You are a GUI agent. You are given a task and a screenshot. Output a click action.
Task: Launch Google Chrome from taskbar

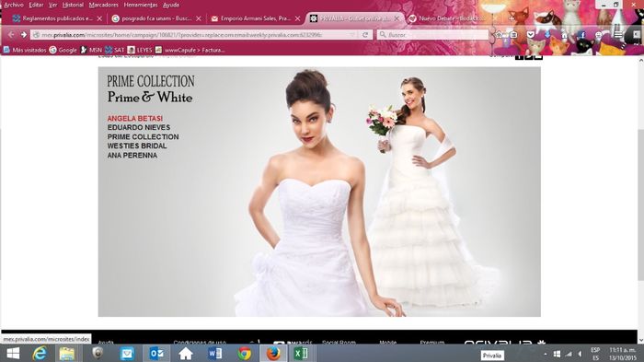coord(245,354)
